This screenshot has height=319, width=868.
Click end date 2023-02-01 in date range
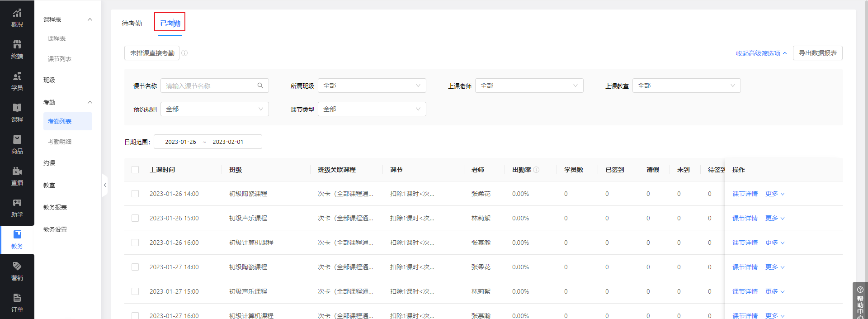tap(228, 142)
